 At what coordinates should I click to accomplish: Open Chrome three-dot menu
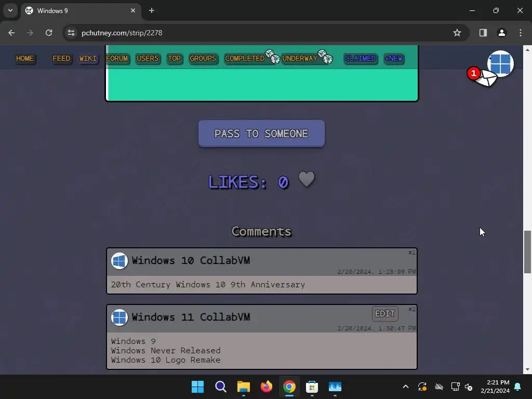point(521,33)
